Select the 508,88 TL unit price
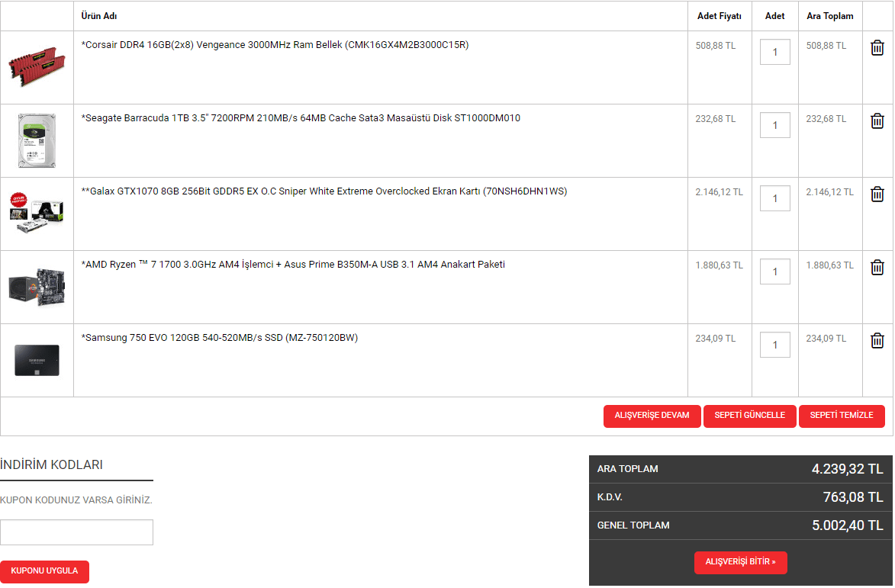The image size is (895, 588). pyautogui.click(x=715, y=46)
